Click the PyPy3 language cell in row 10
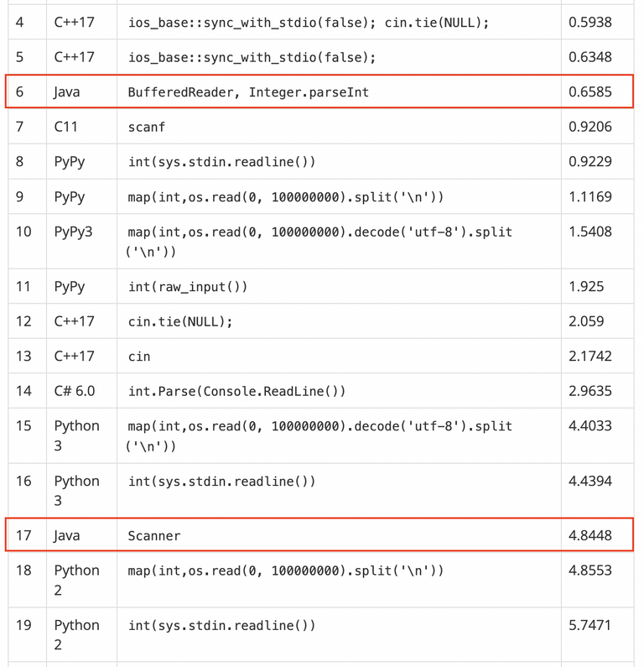Screen dimensions: 644x667 pos(73,232)
